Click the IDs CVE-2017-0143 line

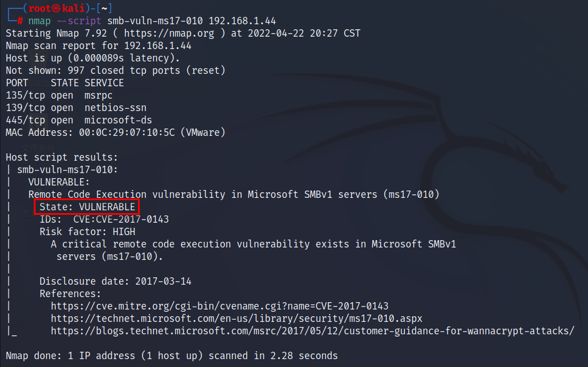[104, 219]
